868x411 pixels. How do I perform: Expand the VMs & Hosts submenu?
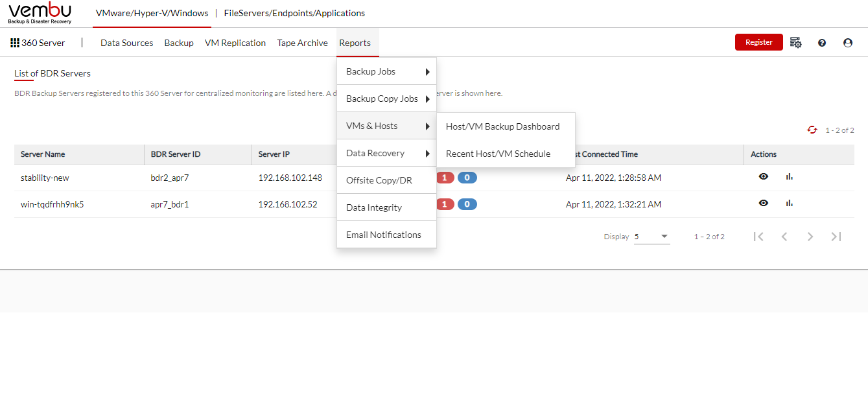386,126
